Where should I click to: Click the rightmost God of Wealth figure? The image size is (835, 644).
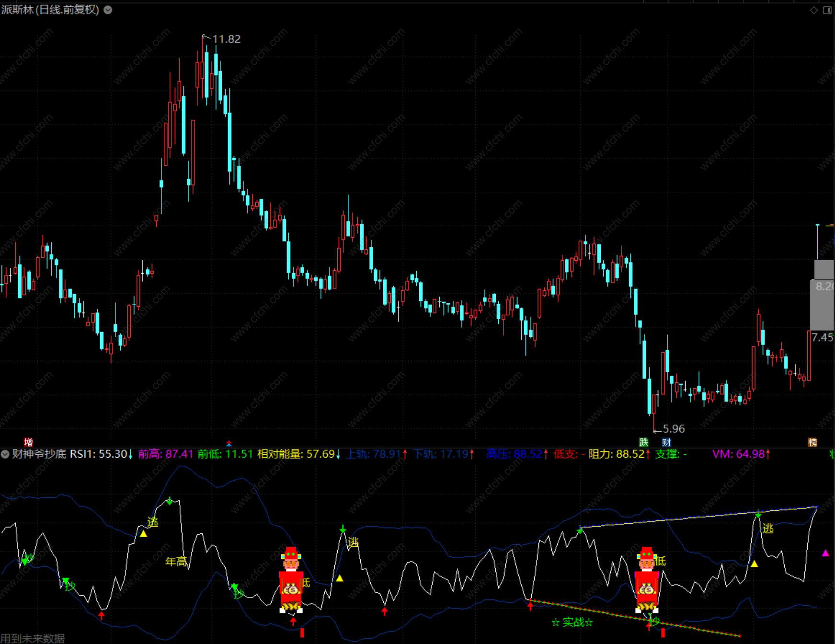[647, 580]
